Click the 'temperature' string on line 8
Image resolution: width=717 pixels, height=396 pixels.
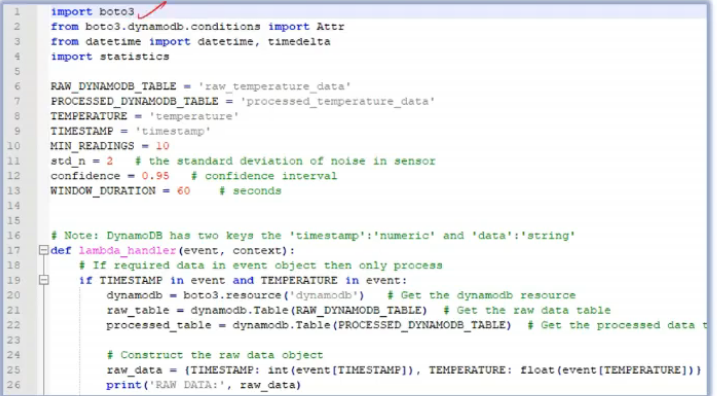(x=194, y=116)
